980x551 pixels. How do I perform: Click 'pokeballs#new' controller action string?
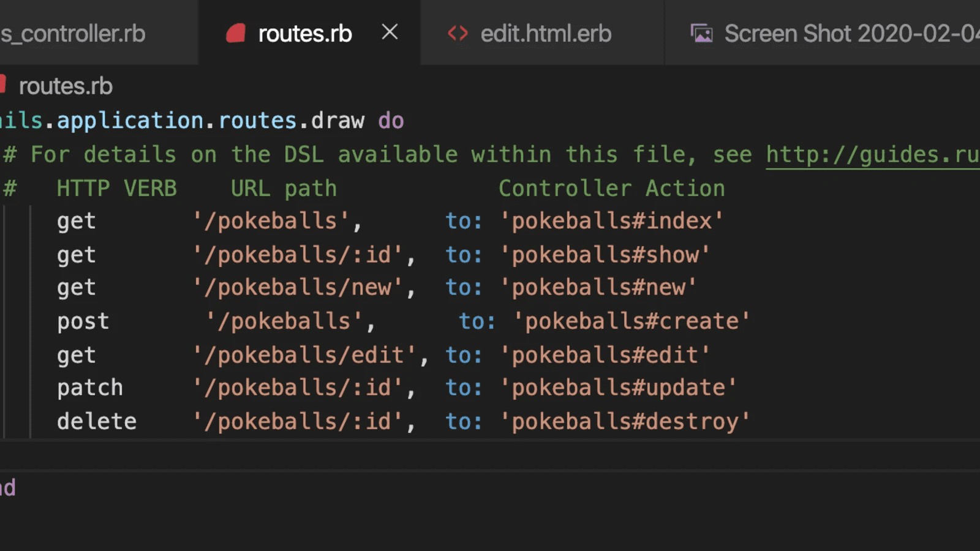598,287
